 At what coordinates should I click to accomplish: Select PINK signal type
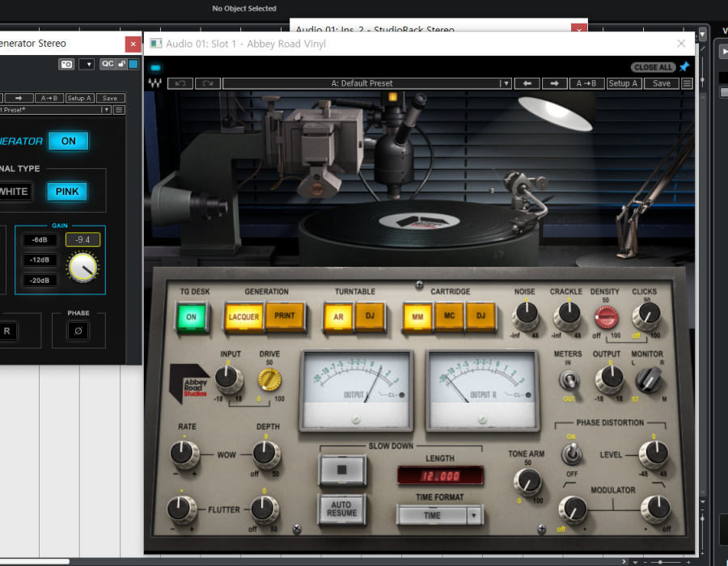(x=67, y=192)
